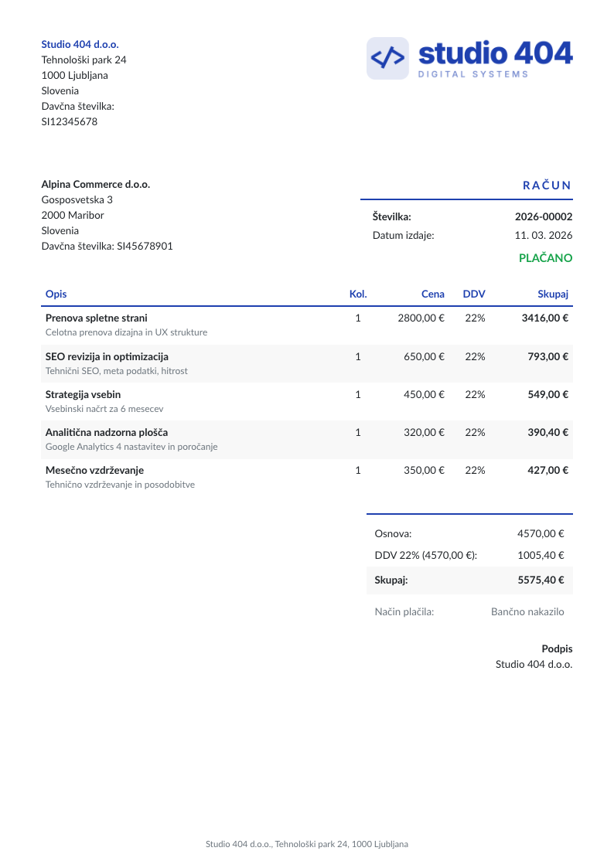Click the Strategija vsebin item total 549,00 €
The height and width of the screenshot is (868, 614).
pyautogui.click(x=548, y=395)
